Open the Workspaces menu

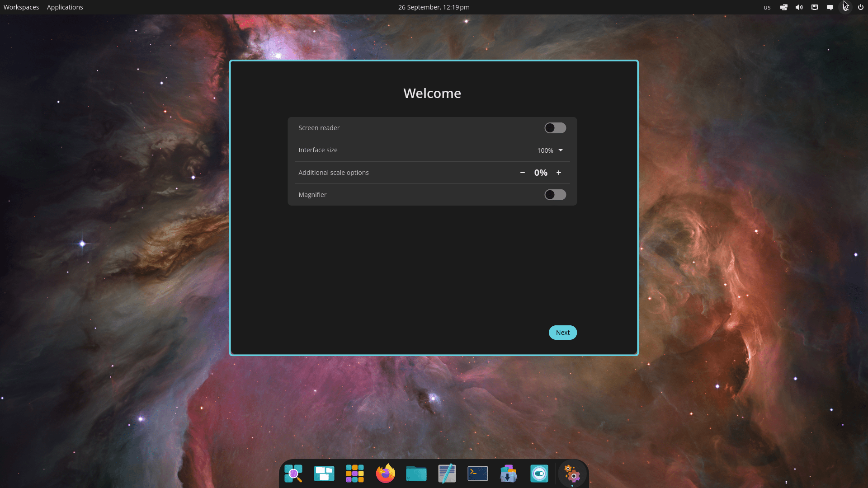click(21, 7)
